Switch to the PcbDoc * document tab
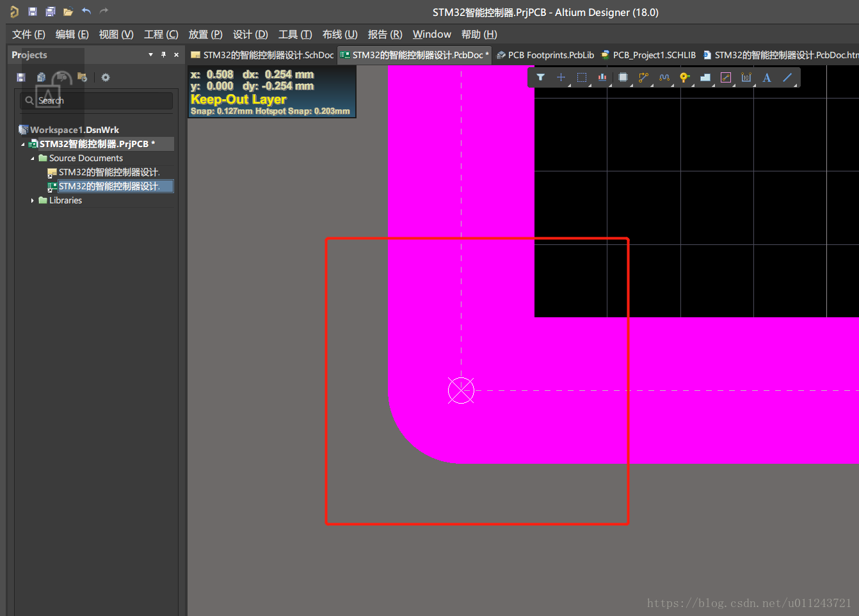Viewport: 859px width, 616px height. [415, 55]
